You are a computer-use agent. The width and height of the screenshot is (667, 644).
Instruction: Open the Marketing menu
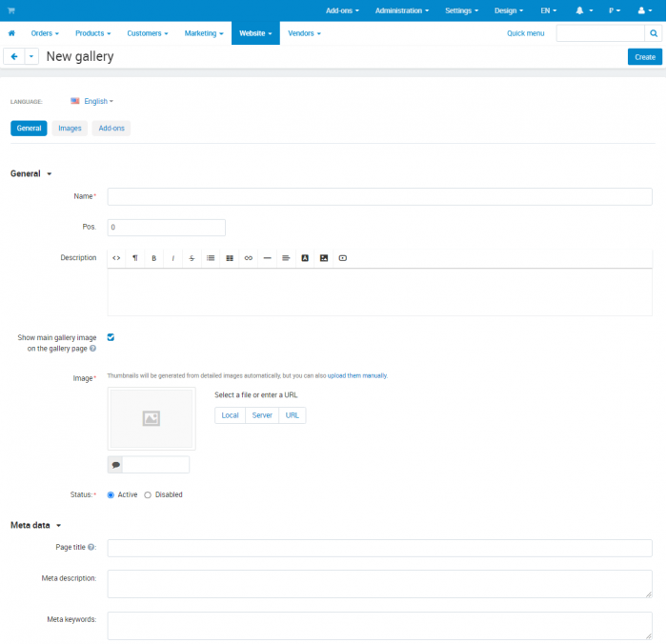(204, 33)
